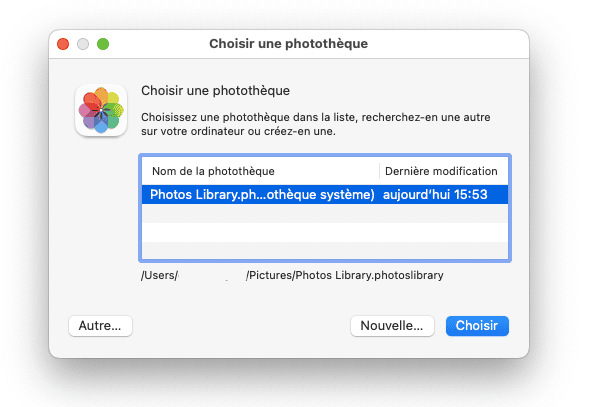Image resolution: width=604 pixels, height=407 pixels.
Task: Create a new library via Nouvelle…
Action: click(392, 326)
